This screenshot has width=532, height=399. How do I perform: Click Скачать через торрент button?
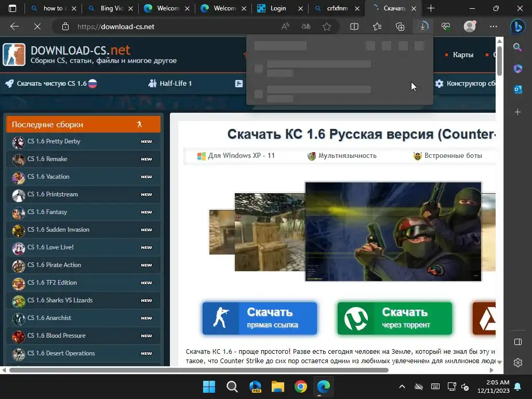(395, 318)
